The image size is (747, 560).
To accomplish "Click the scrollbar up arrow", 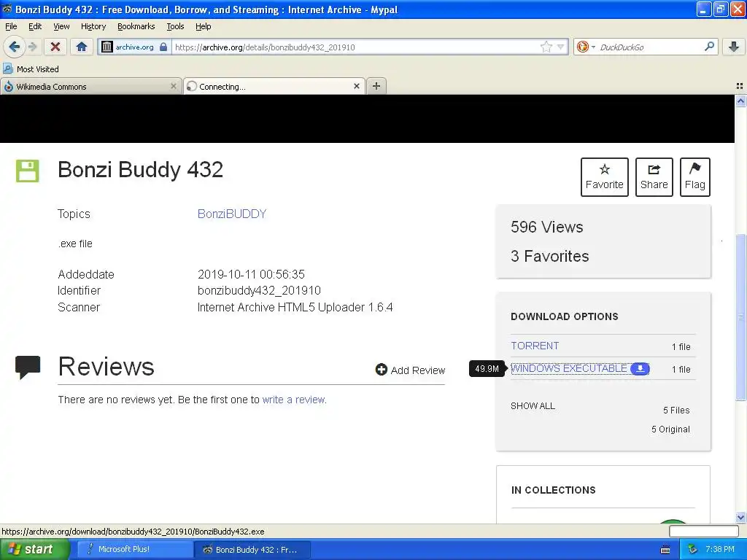I will click(x=740, y=101).
